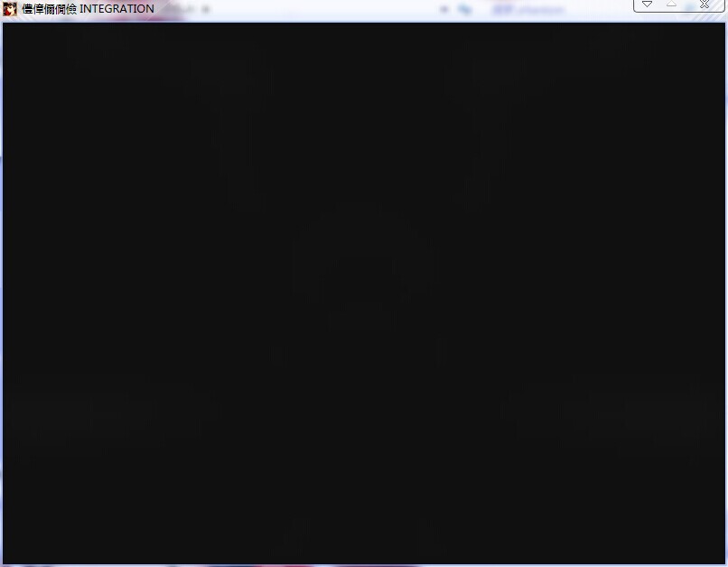Maximize the INTEGRATION window with the up-triangle button

coord(671,5)
